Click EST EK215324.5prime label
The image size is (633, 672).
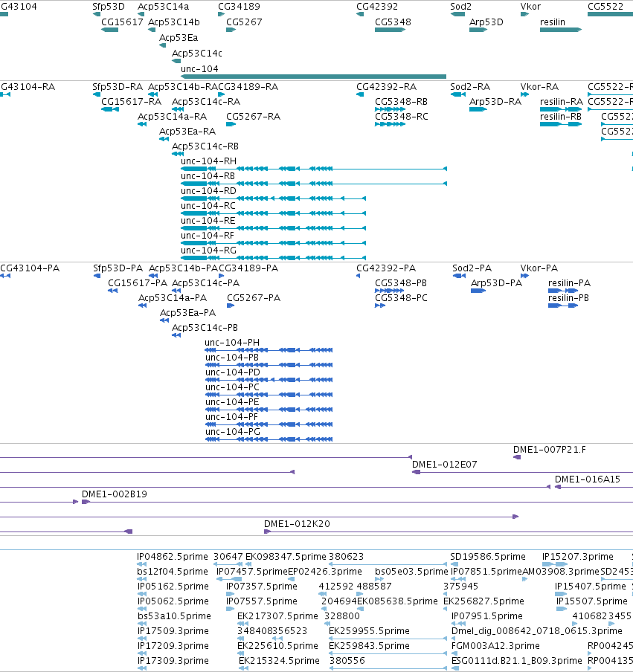(279, 661)
